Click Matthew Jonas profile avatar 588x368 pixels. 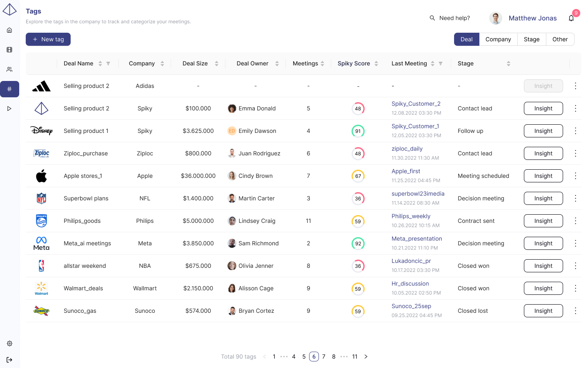point(496,18)
